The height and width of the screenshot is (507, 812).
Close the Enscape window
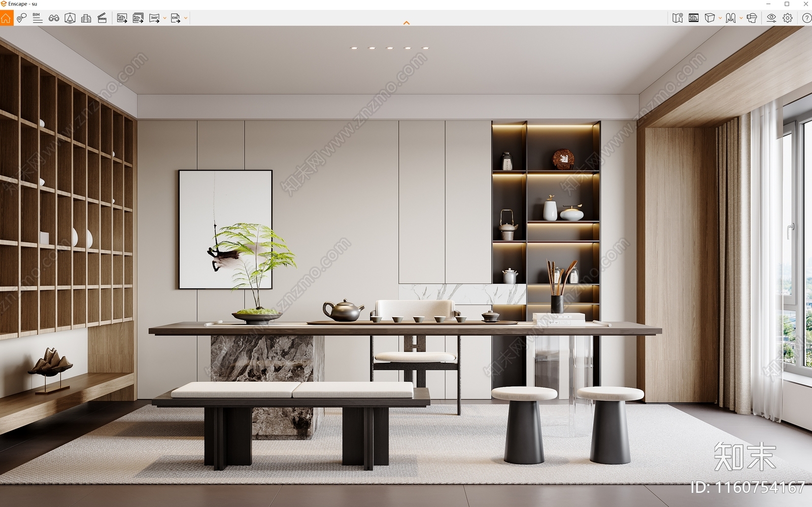click(805, 4)
